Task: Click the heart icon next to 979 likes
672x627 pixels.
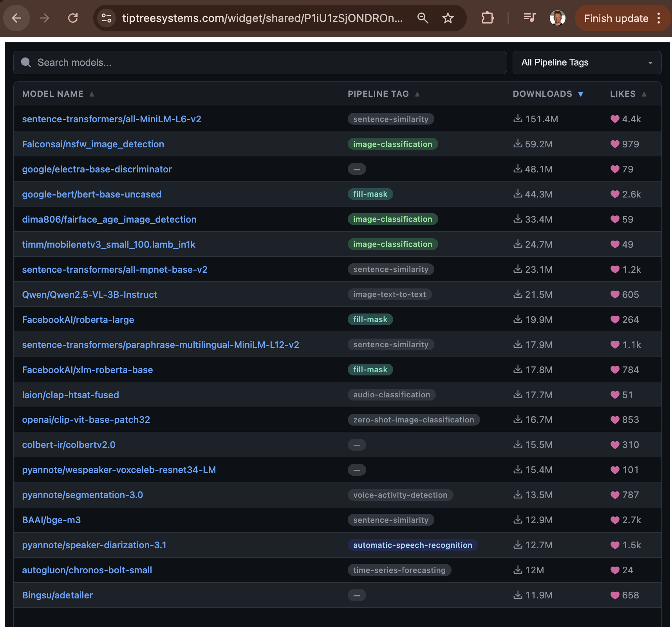Action: [614, 144]
